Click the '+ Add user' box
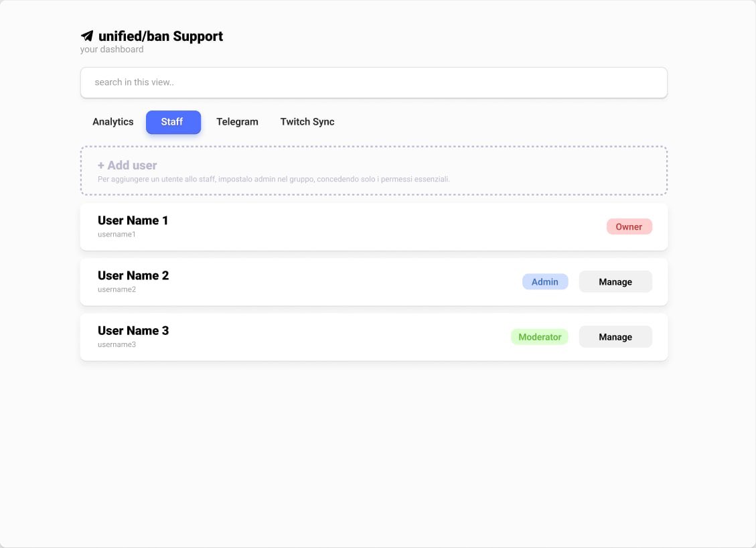The image size is (756, 548). click(374, 171)
